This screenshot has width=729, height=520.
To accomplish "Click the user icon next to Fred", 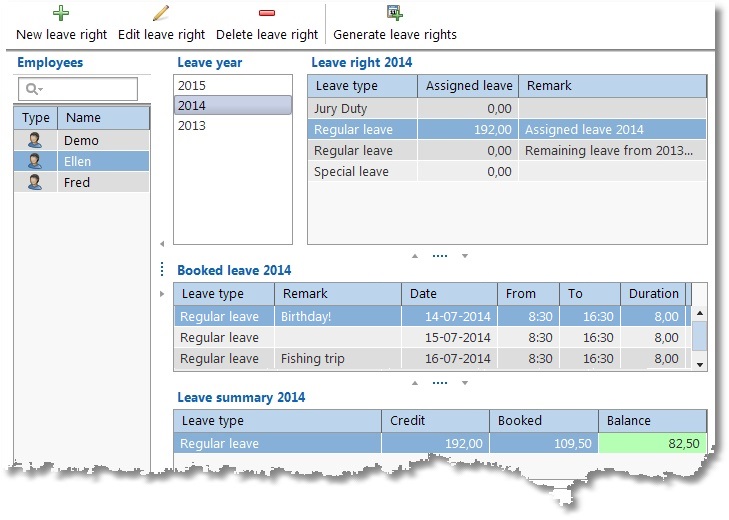I will [35, 182].
